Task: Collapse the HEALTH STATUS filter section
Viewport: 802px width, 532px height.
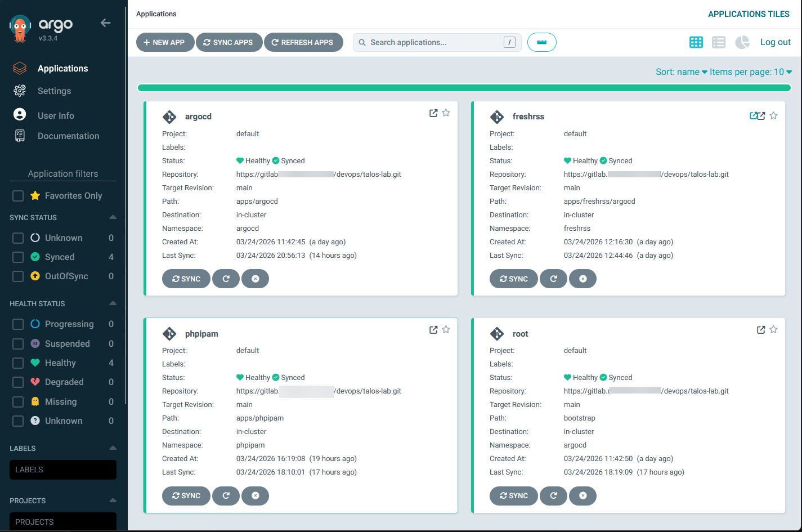Action: 113,303
